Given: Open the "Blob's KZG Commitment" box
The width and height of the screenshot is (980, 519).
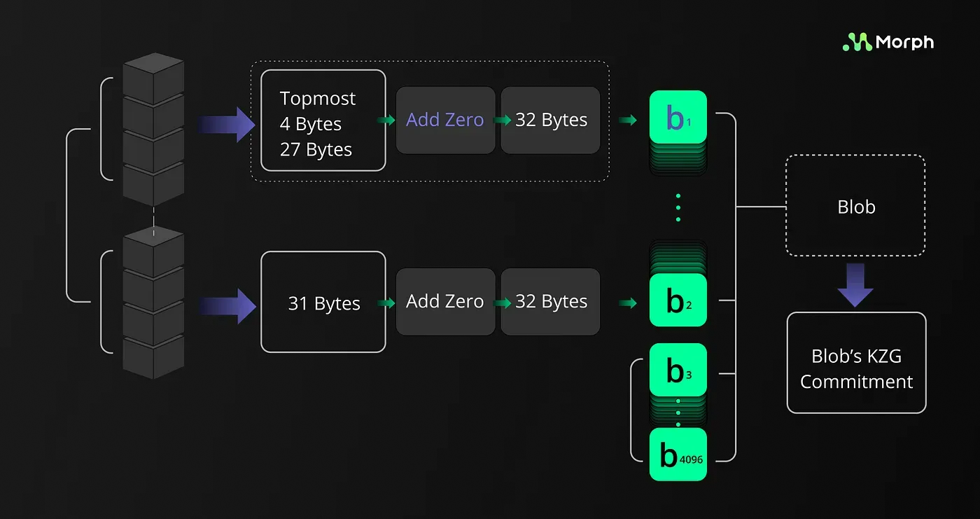Looking at the screenshot, I should coord(855,363).
